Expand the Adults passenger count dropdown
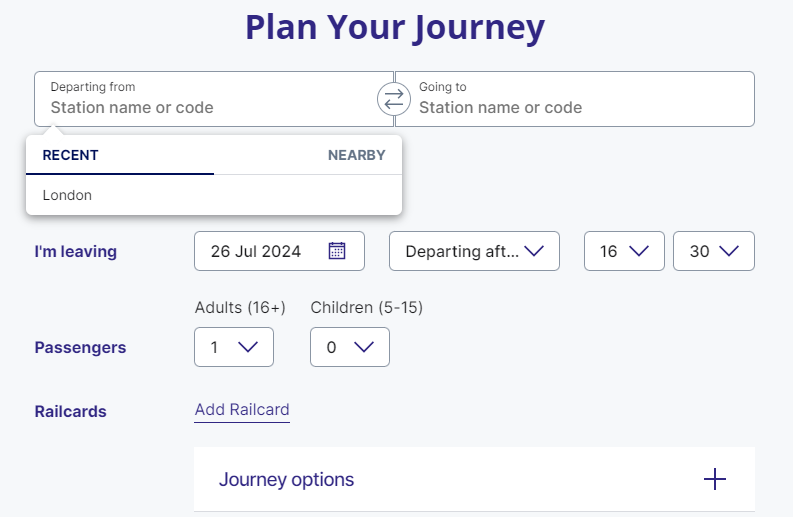The width and height of the screenshot is (793, 517). point(234,347)
